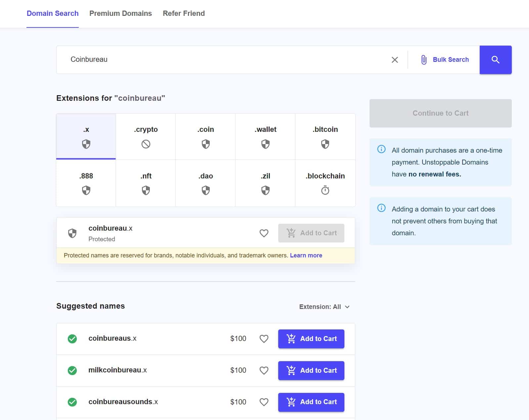Favorite coinbureaus.x with the heart icon
Image resolution: width=529 pixels, height=420 pixels.
click(264, 339)
